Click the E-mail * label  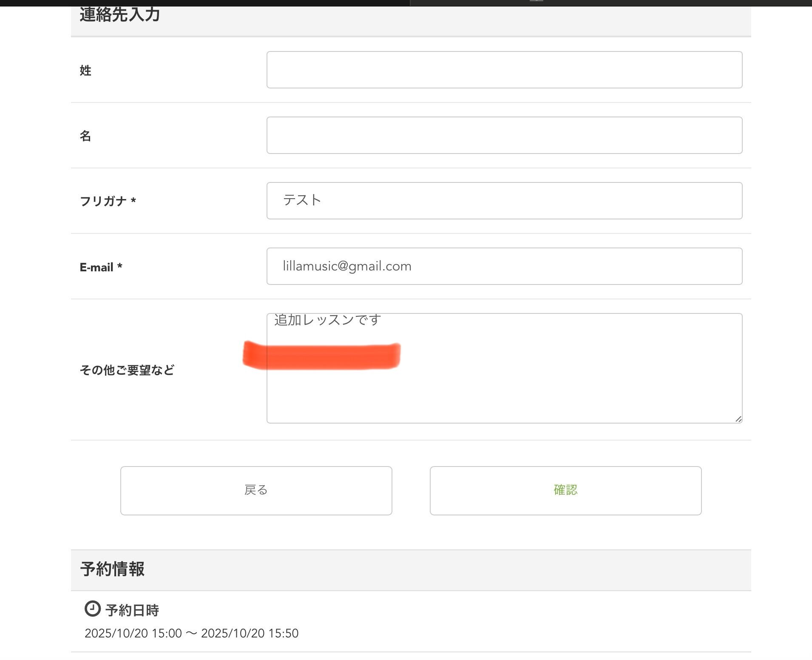click(x=101, y=267)
